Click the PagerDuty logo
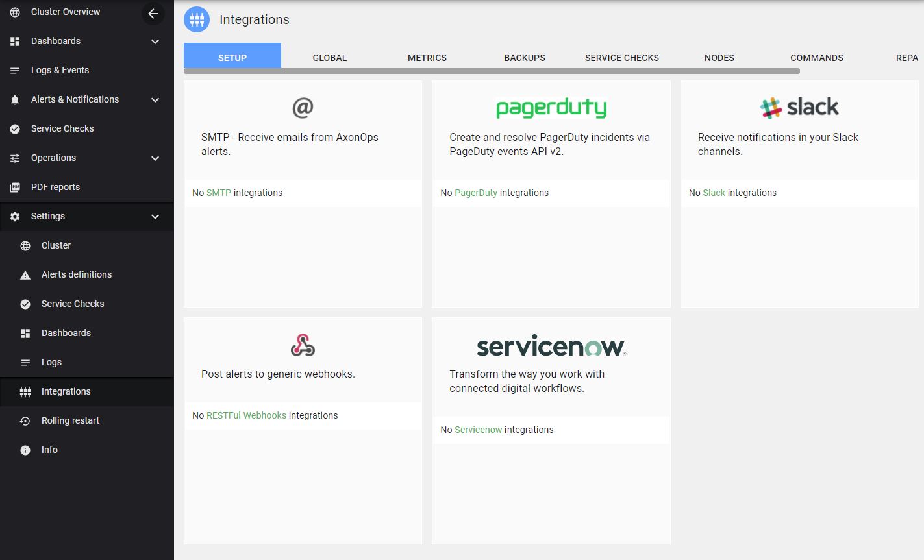 coord(551,108)
